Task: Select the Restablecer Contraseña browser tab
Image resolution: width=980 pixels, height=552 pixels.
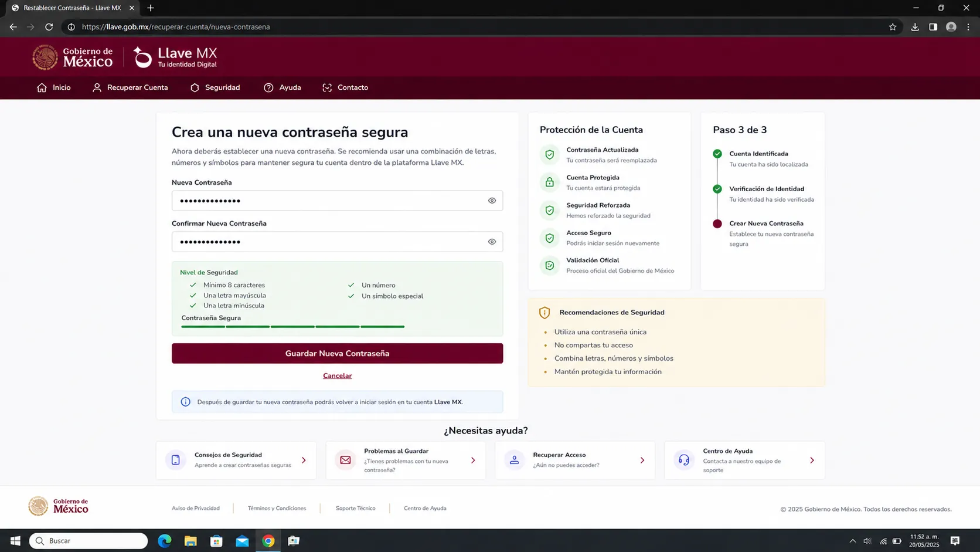Action: (72, 8)
